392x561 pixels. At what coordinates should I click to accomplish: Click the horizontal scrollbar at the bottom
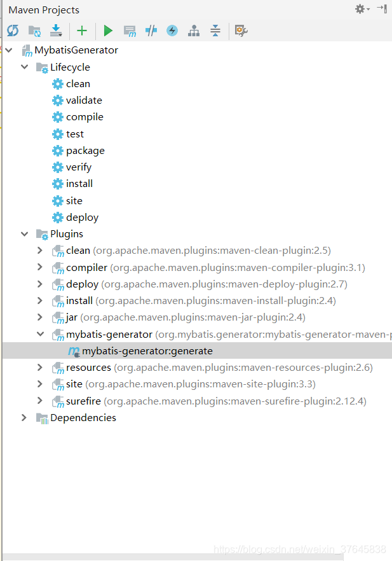(x=173, y=558)
